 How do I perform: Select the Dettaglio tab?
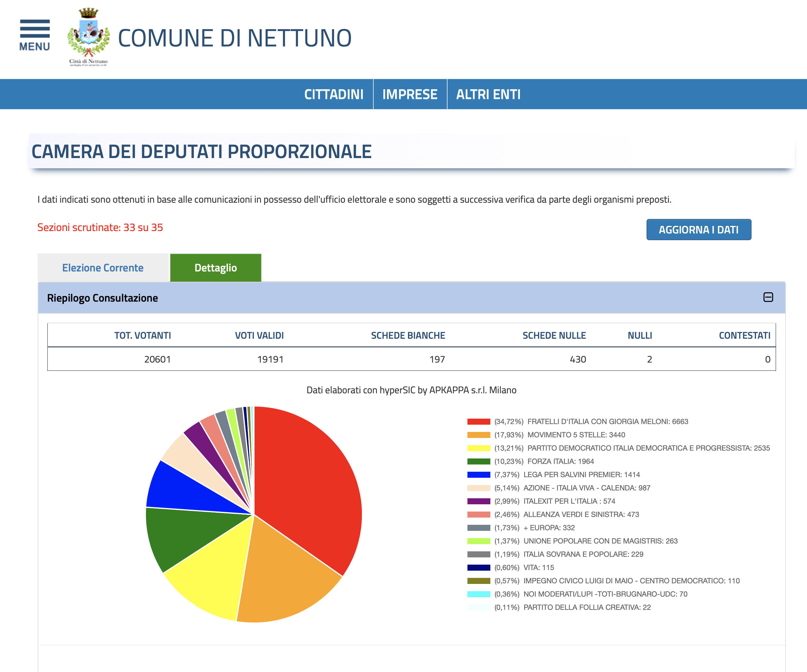coord(216,268)
